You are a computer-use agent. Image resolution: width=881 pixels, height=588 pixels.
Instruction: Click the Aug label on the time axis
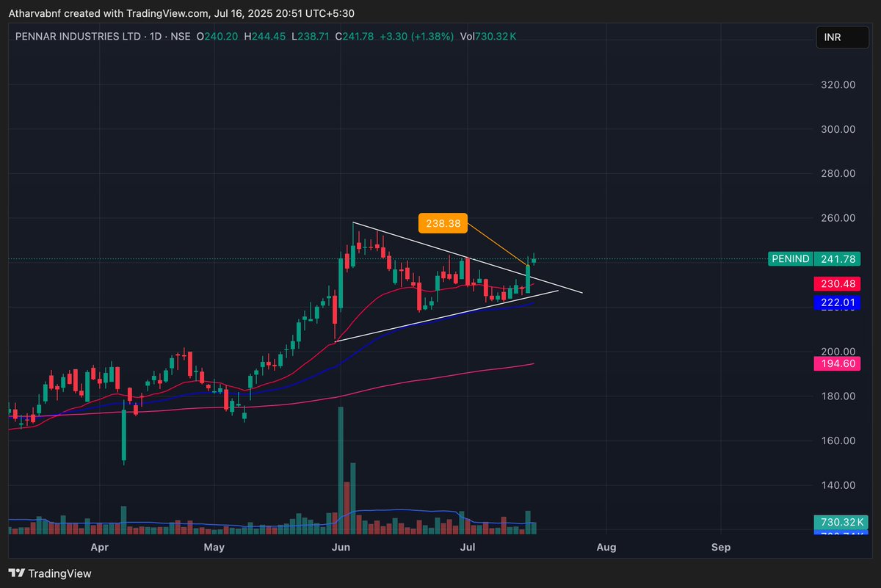(606, 547)
